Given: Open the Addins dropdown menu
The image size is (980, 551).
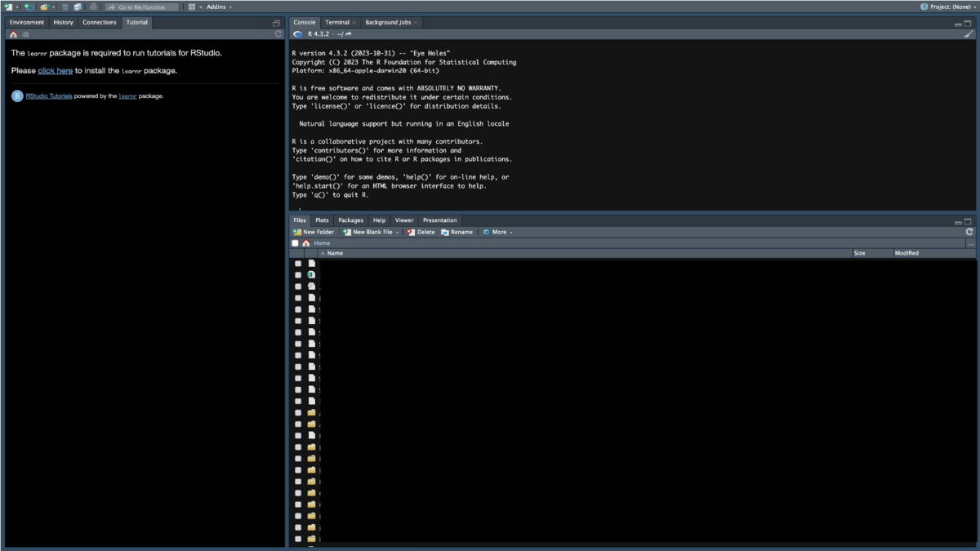Looking at the screenshot, I should coord(219,7).
